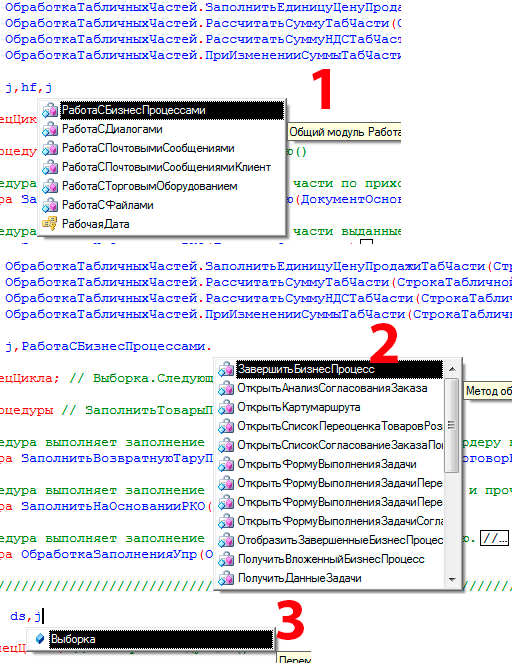Select the ПолучитьВложенныйБизнесПроцесс method
The image size is (512, 663).
tap(331, 559)
